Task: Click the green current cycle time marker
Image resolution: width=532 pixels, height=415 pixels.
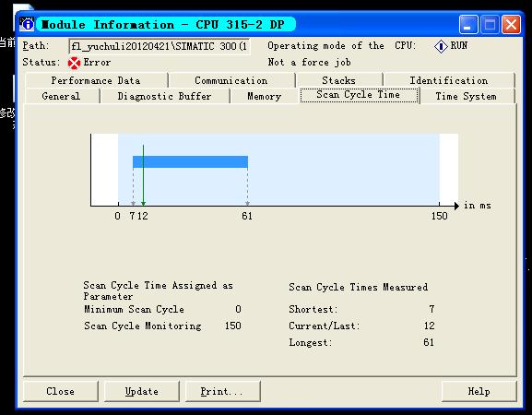Action: [143, 175]
